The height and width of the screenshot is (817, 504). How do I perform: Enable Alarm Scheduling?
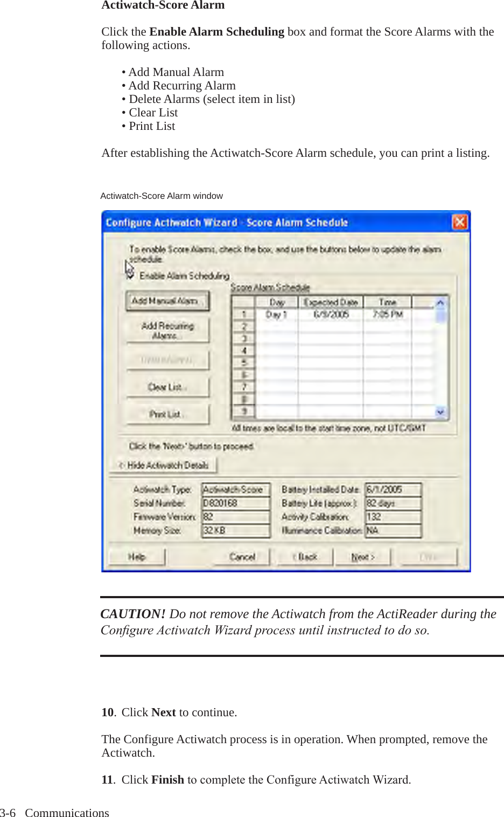[x=130, y=275]
